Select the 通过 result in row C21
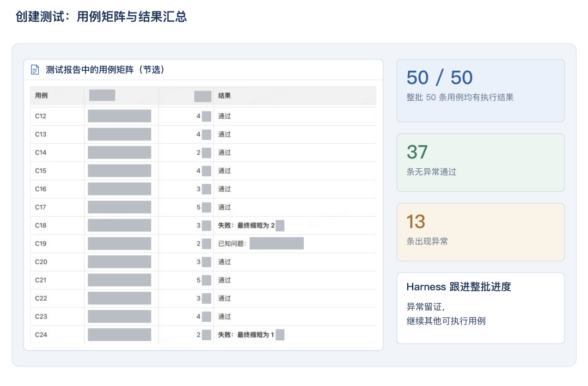588x386 pixels. 224,280
